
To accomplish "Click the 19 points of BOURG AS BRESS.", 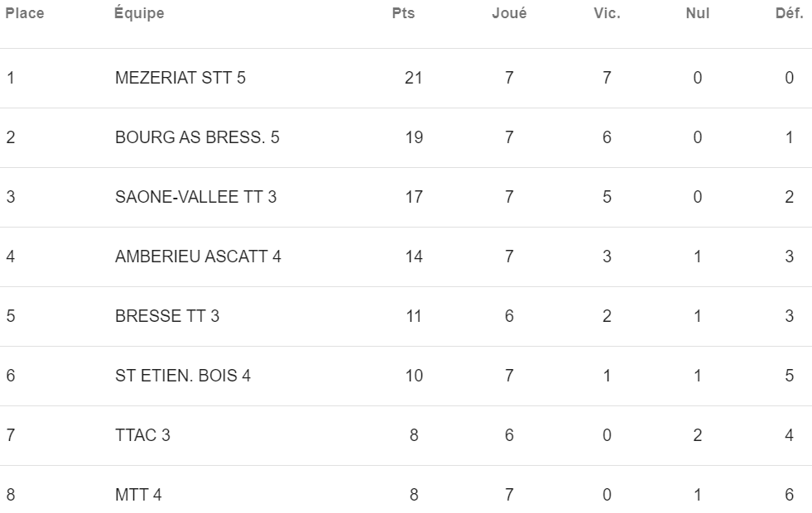I will [x=414, y=137].
